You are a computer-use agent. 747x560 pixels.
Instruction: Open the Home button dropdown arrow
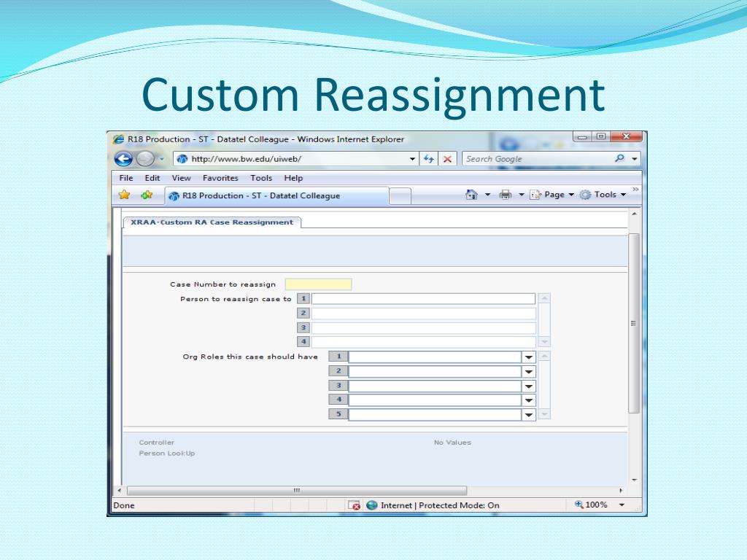[487, 195]
